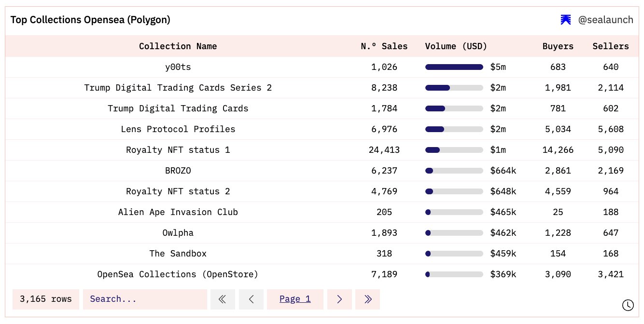This screenshot has height=324, width=644.
Task: Click the title Top Collections Opensea (Polygon)
Action: pyautogui.click(x=90, y=20)
